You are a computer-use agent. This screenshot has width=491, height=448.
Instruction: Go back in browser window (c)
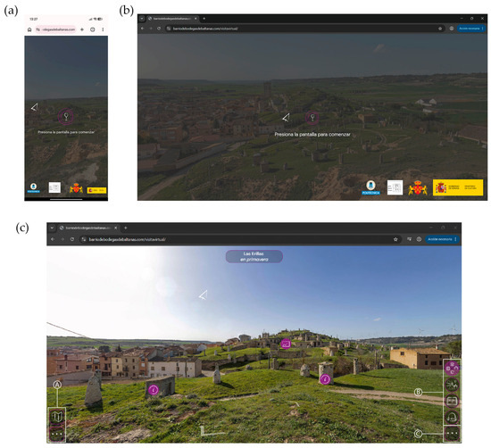pyautogui.click(x=53, y=239)
